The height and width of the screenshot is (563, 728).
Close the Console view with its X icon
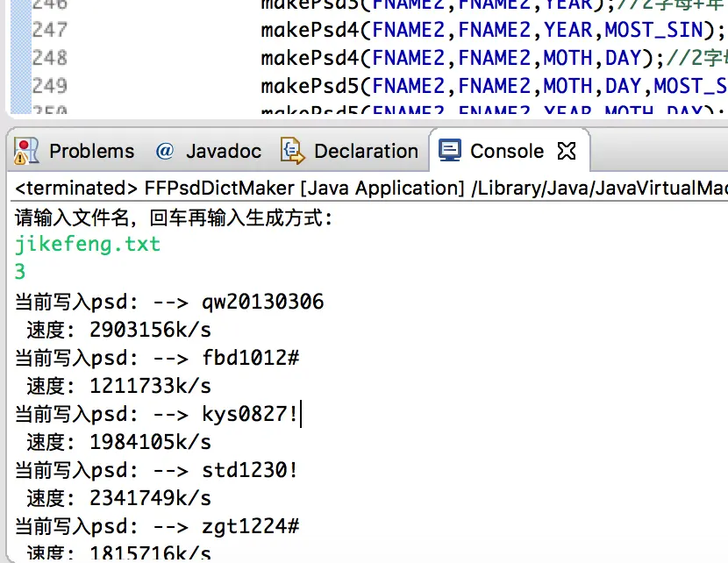pos(567,152)
